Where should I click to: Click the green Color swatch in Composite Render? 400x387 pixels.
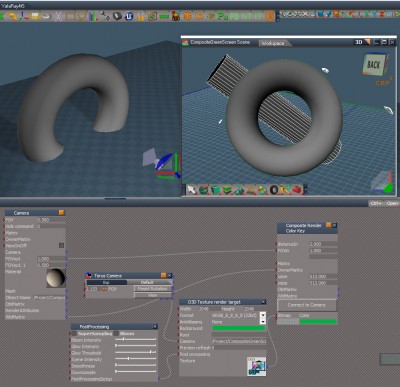[318, 322]
